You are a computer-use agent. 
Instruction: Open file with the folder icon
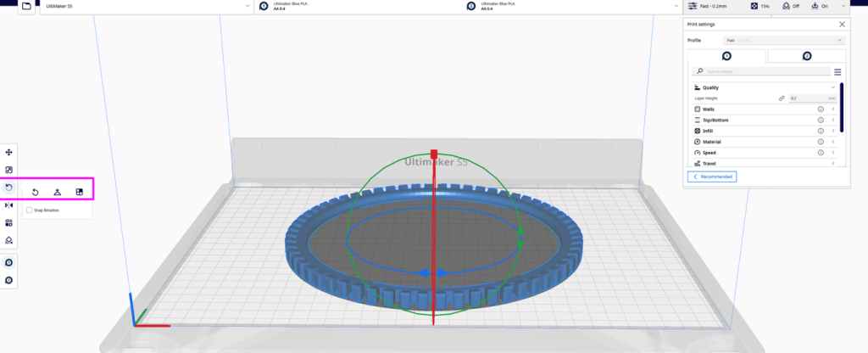pos(26,6)
